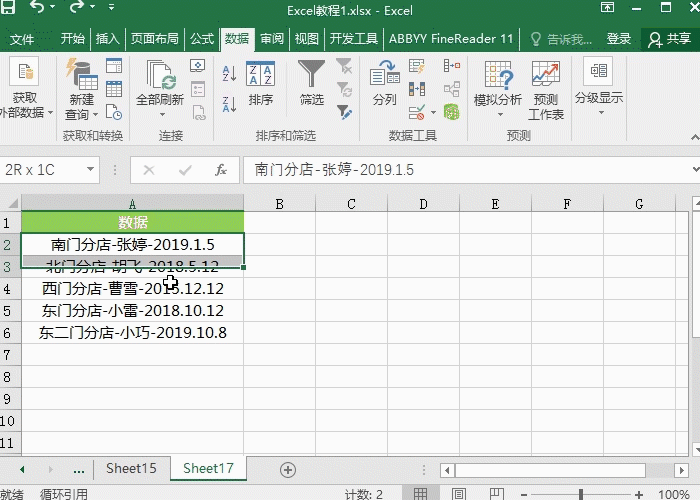Zoom in with the plus button
Viewport: 700px width, 500px height.
point(639,494)
